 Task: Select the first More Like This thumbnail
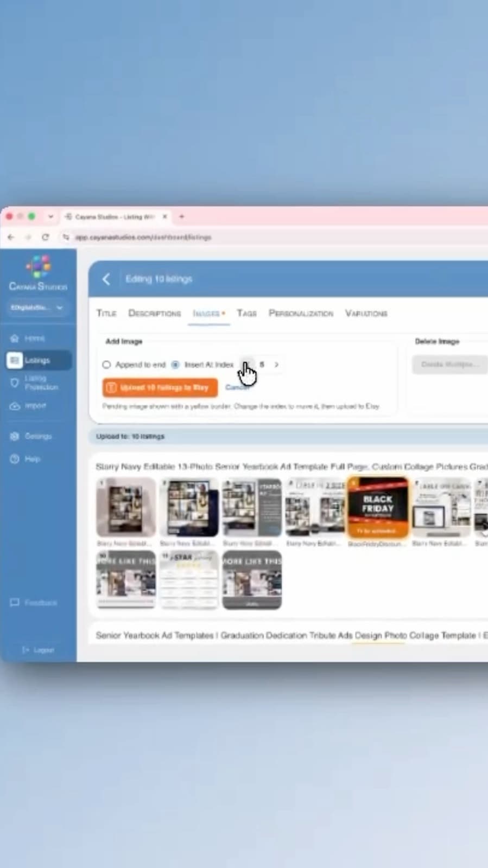[x=126, y=580]
